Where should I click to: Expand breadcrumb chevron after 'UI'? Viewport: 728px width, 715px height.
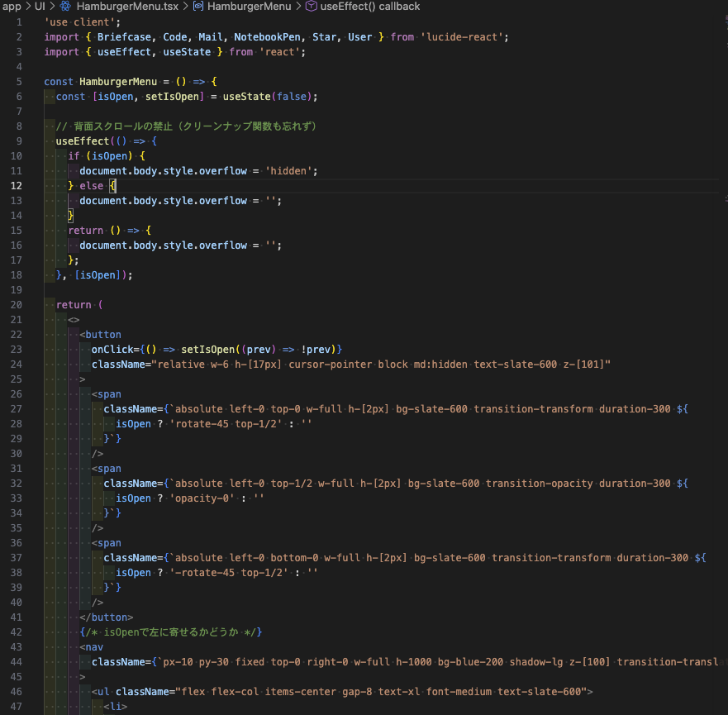click(x=52, y=7)
